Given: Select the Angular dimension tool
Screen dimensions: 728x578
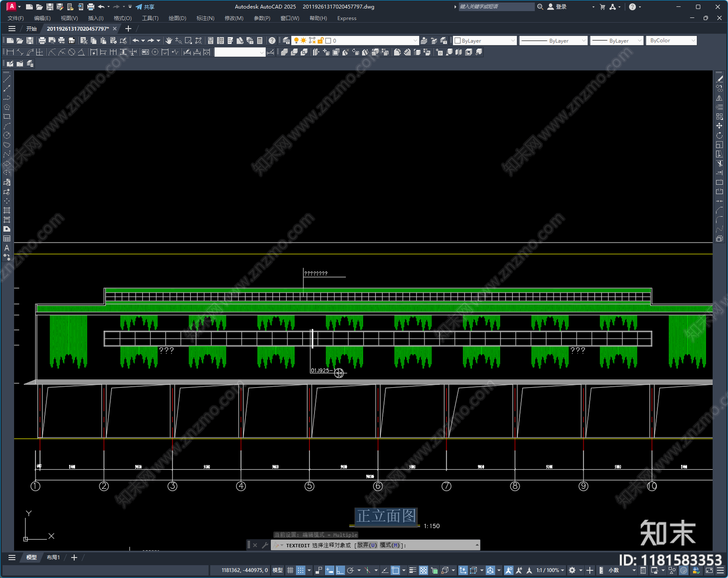Looking at the screenshot, I should tap(81, 52).
